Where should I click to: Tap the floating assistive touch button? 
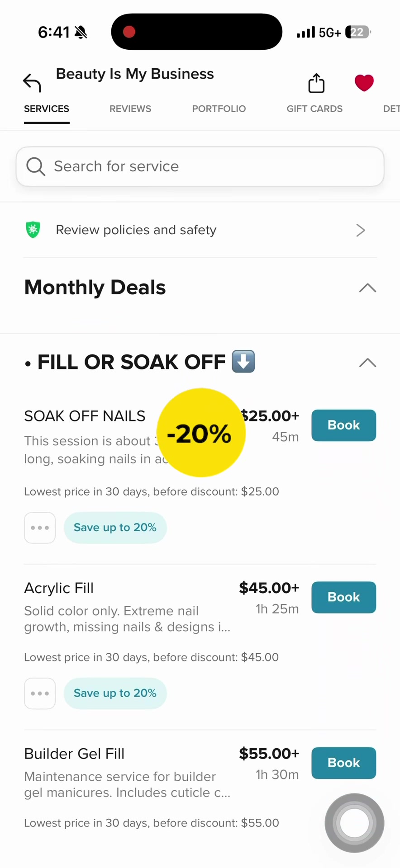tap(354, 823)
